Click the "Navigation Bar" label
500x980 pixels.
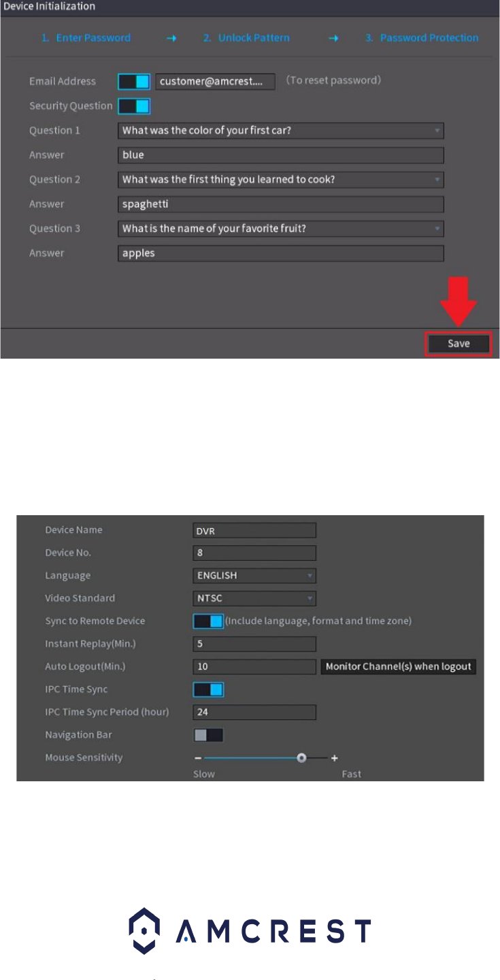78,735
